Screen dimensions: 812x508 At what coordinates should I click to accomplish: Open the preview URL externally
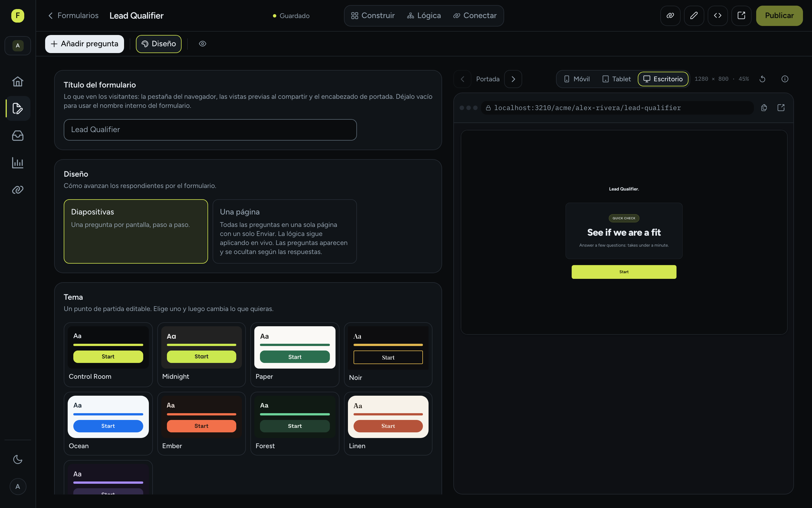tap(781, 108)
